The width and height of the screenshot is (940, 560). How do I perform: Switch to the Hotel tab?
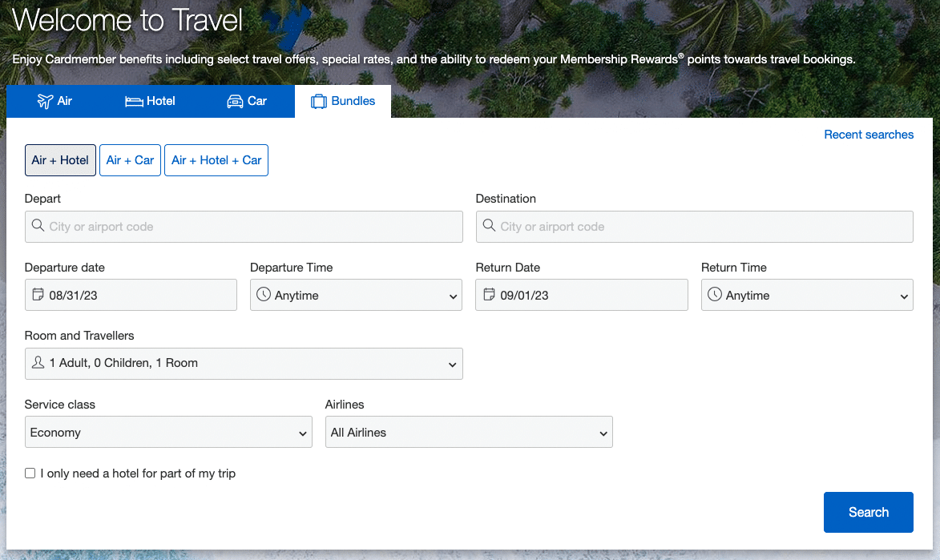pyautogui.click(x=150, y=101)
